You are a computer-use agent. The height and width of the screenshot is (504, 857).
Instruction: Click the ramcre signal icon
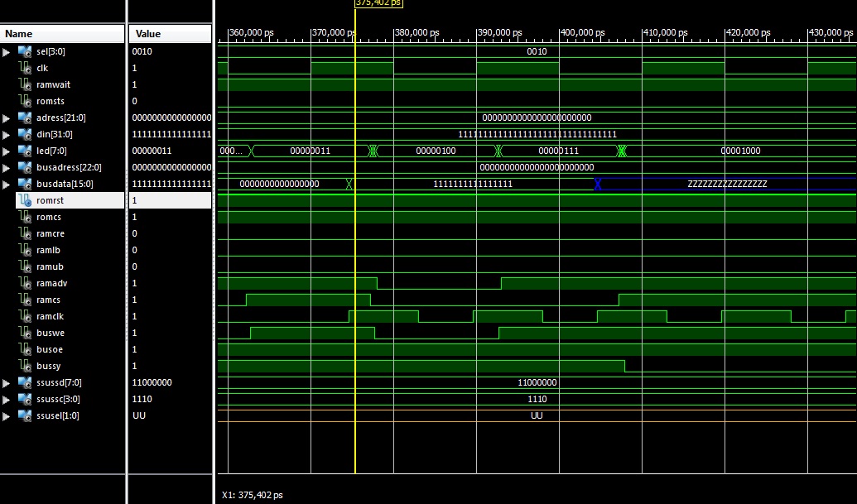tap(25, 233)
